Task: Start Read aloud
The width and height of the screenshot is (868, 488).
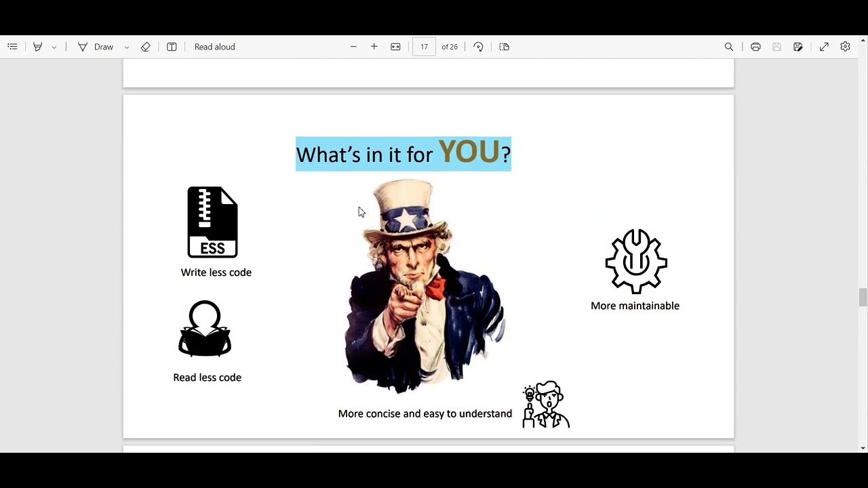Action: tap(215, 47)
